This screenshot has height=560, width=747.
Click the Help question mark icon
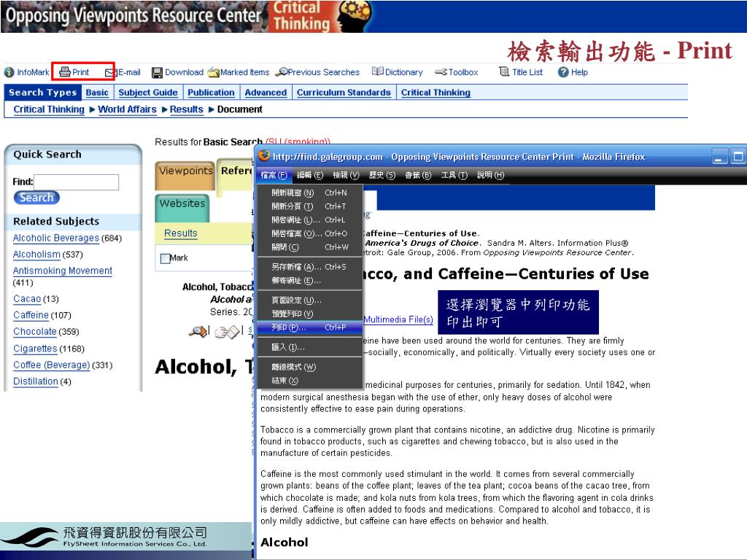pos(563,72)
